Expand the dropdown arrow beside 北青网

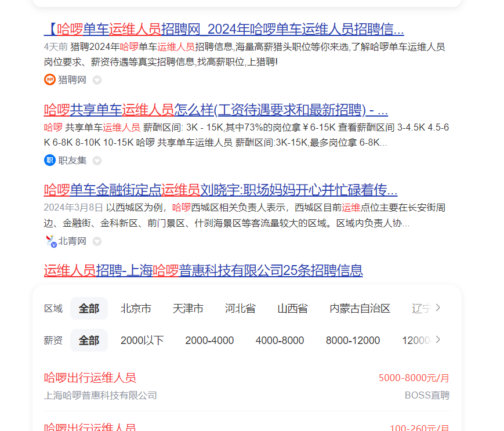[x=97, y=241]
